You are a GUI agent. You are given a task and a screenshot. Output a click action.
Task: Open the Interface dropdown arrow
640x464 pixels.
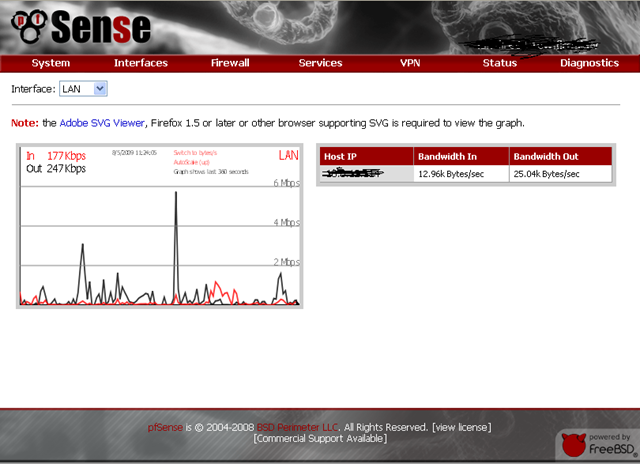coord(100,89)
